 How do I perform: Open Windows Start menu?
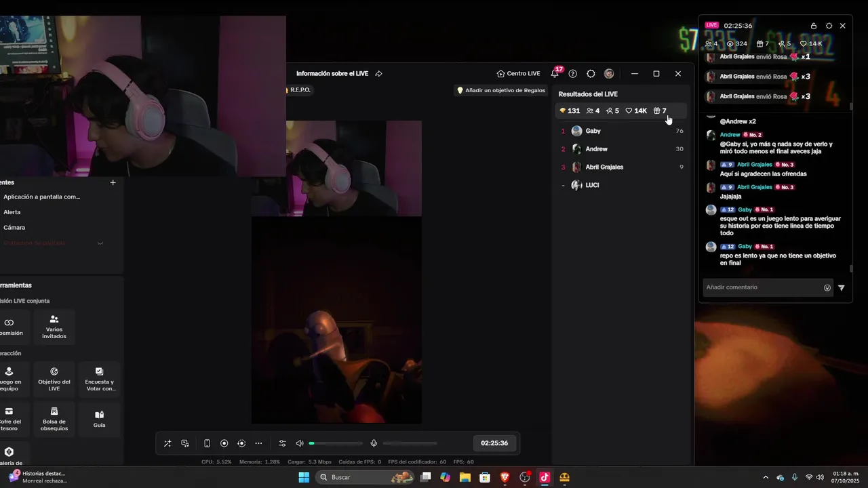pyautogui.click(x=304, y=477)
